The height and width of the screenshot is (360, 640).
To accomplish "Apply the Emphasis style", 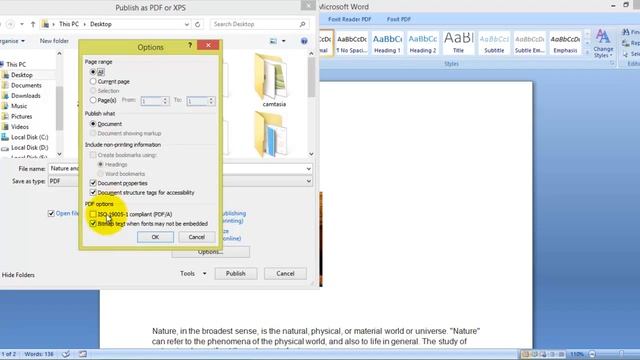I will click(x=565, y=43).
